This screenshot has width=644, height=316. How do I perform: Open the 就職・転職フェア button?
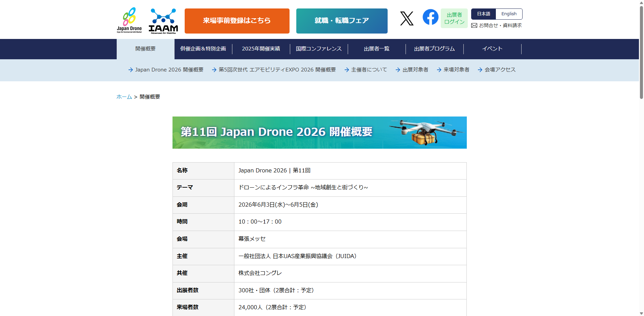point(342,21)
